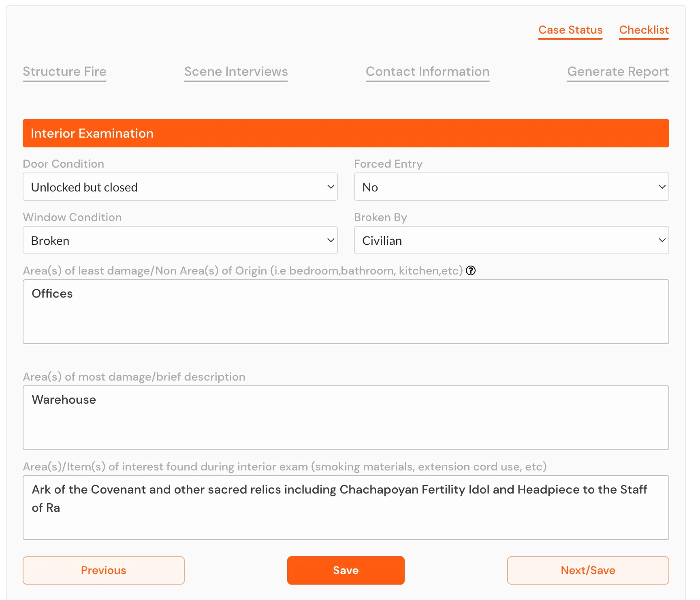This screenshot has width=700, height=600.
Task: Open the Case Status page
Action: 570,30
